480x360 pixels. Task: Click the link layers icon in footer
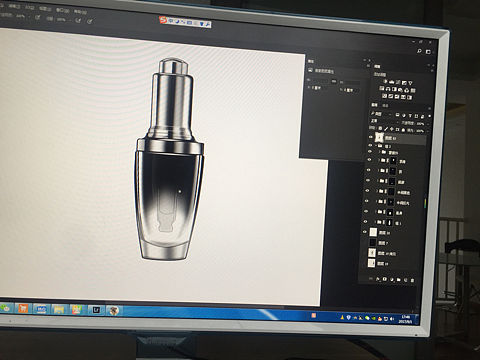tap(370, 279)
